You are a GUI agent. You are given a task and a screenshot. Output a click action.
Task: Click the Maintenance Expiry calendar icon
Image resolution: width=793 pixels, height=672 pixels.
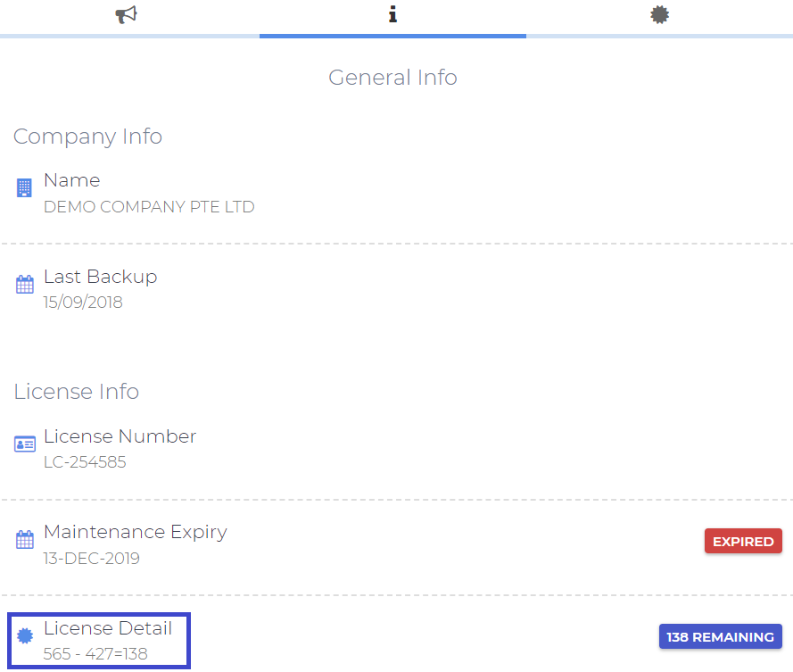25,540
